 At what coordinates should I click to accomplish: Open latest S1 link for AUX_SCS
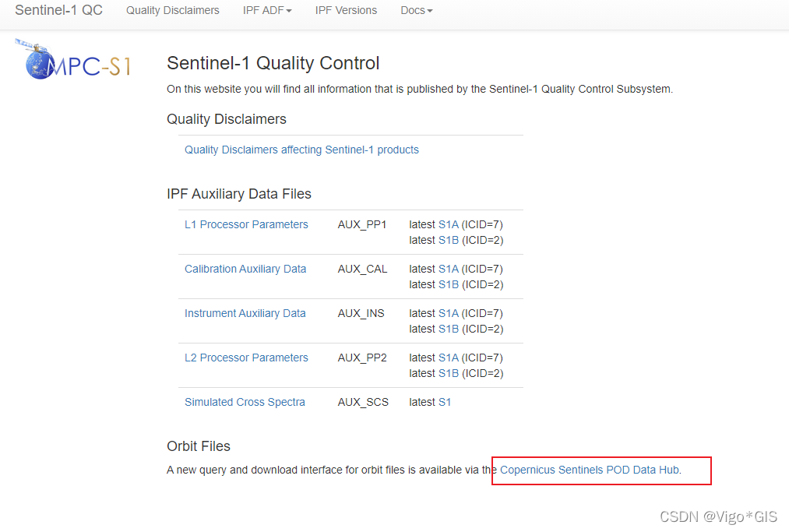point(445,402)
